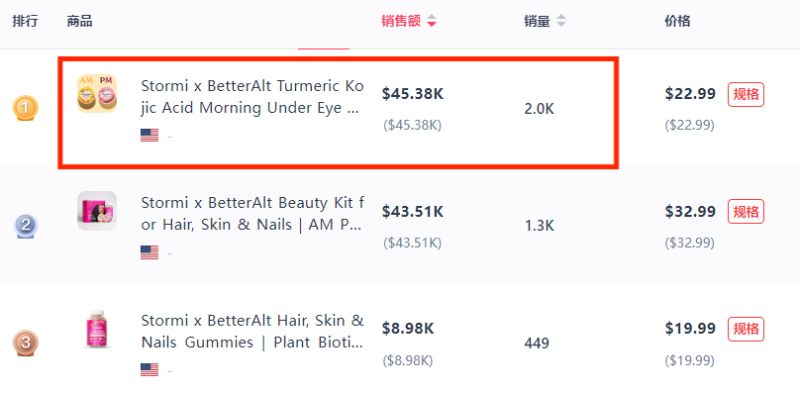The image size is (800, 394).
Task: Open the Beauty Kit product thumbnail
Action: click(x=97, y=211)
